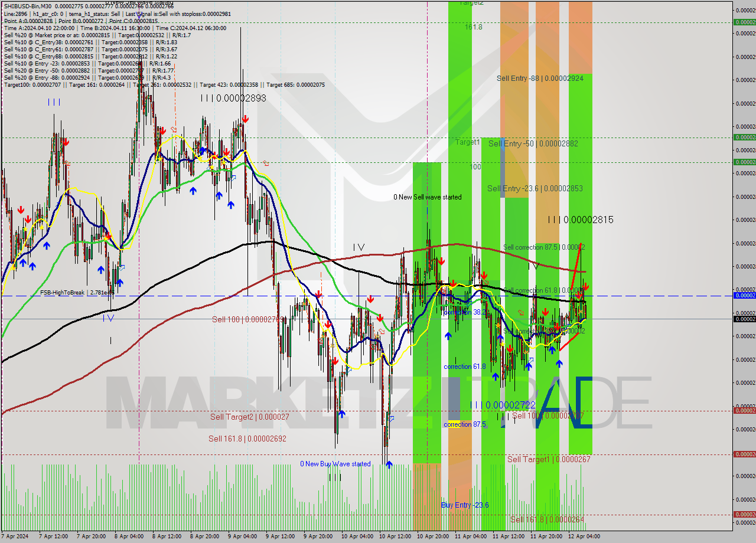Click the '8 Apr 04:00' time axis label
Viewport: 756px width, 543px height.
(x=128, y=537)
